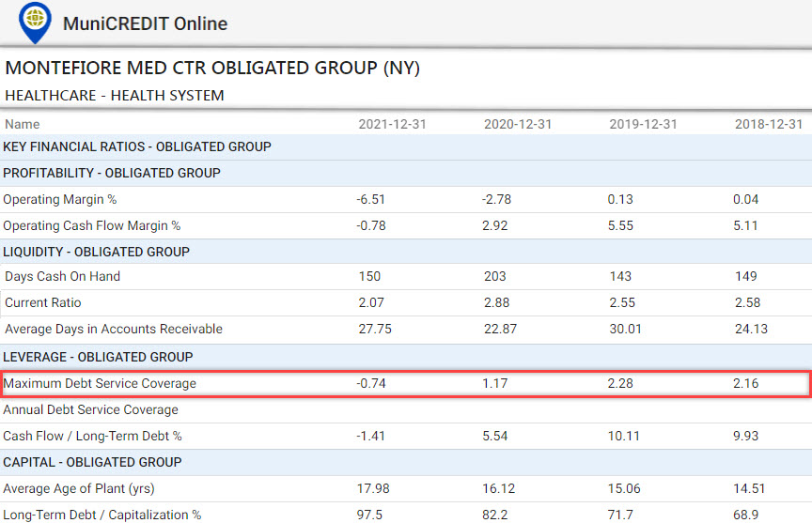The image size is (812, 523).
Task: Select the Leverage - Obligated Group section header
Action: point(406,358)
